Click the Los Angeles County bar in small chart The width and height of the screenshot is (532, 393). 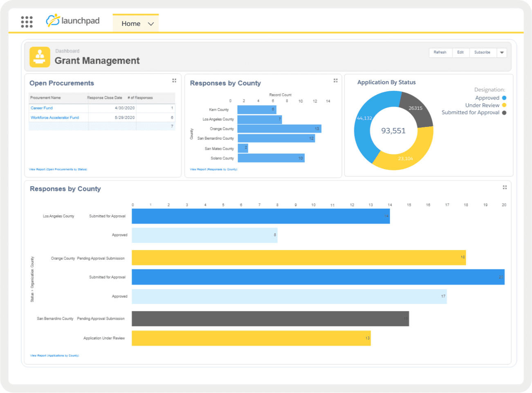point(260,120)
